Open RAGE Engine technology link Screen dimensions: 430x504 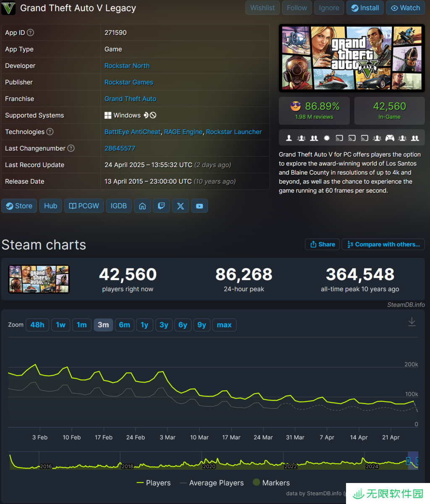point(183,132)
